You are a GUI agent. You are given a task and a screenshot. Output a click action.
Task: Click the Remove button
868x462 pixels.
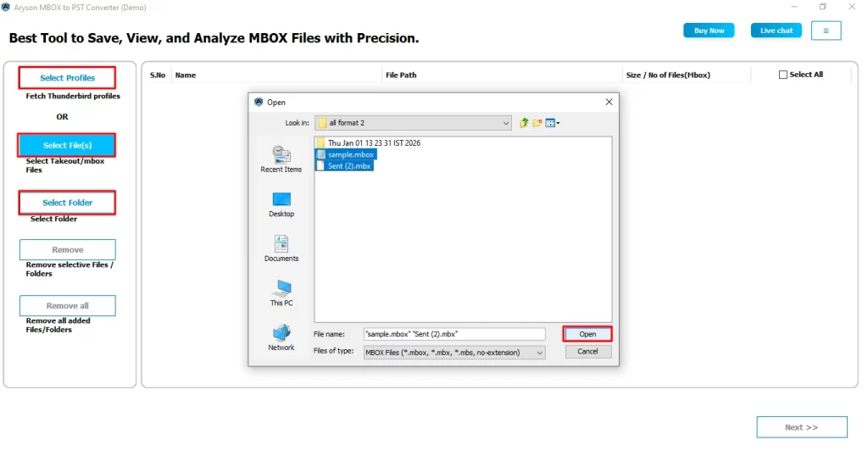pos(68,249)
